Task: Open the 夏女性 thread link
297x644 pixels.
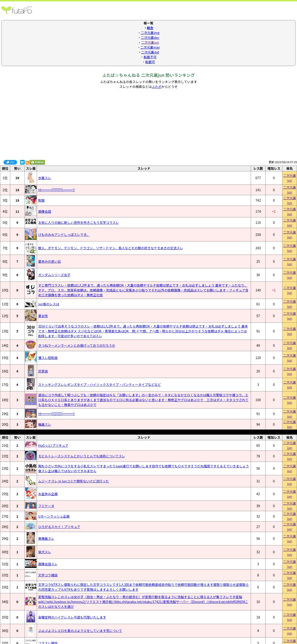Action: coord(43,316)
